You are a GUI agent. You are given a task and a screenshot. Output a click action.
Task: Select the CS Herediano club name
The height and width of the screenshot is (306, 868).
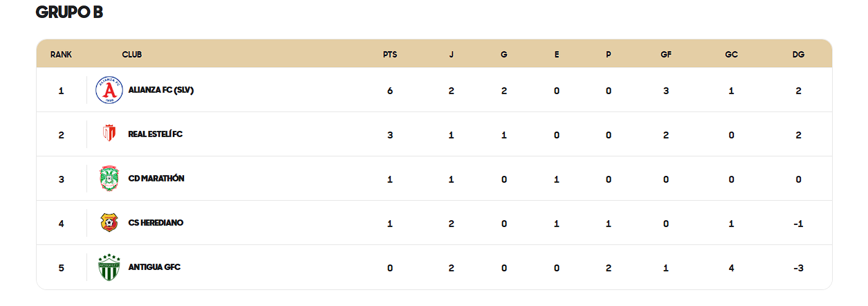[x=156, y=223]
